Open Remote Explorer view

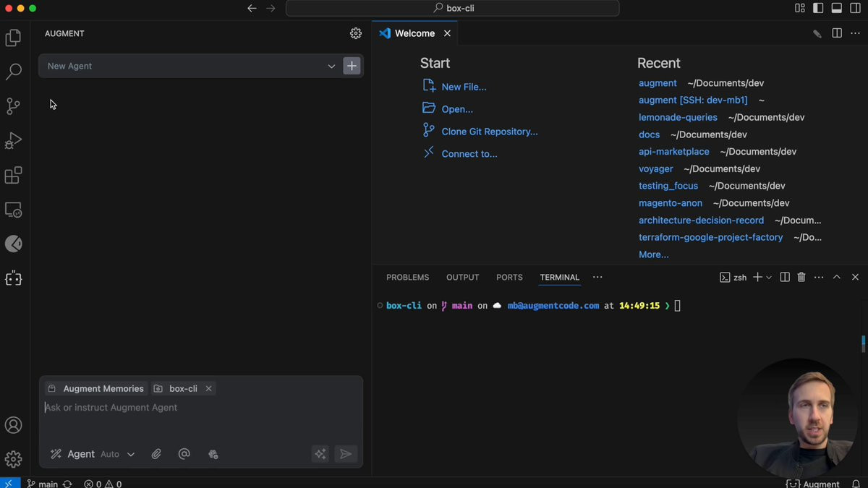pyautogui.click(x=13, y=210)
